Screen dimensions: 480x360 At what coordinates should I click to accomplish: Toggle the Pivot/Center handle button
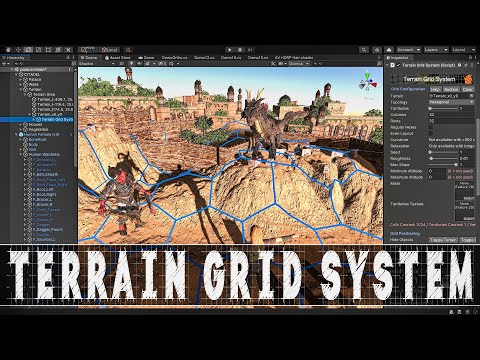(87, 50)
